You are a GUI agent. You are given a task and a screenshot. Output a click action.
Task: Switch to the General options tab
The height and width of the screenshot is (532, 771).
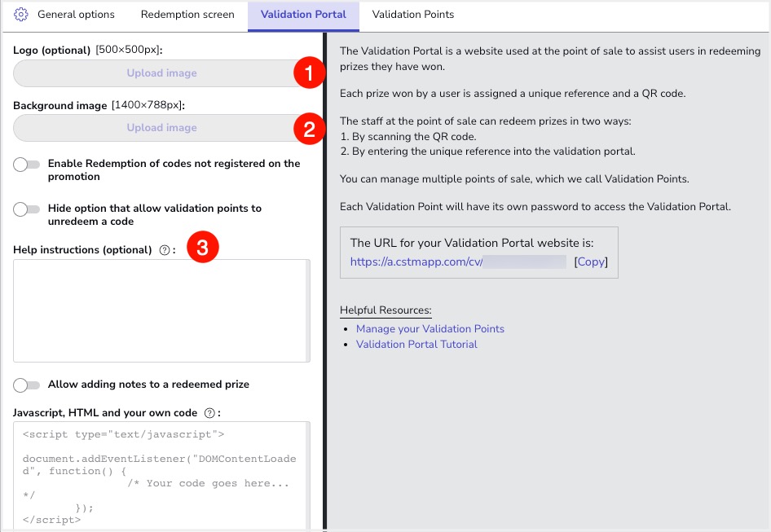click(x=76, y=15)
